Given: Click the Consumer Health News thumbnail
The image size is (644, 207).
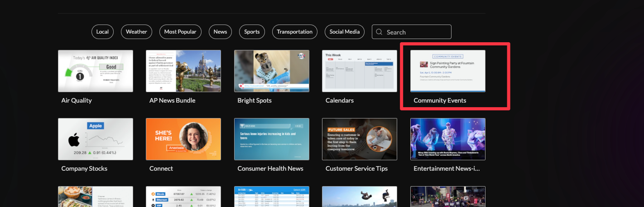Looking at the screenshot, I should coord(271,139).
